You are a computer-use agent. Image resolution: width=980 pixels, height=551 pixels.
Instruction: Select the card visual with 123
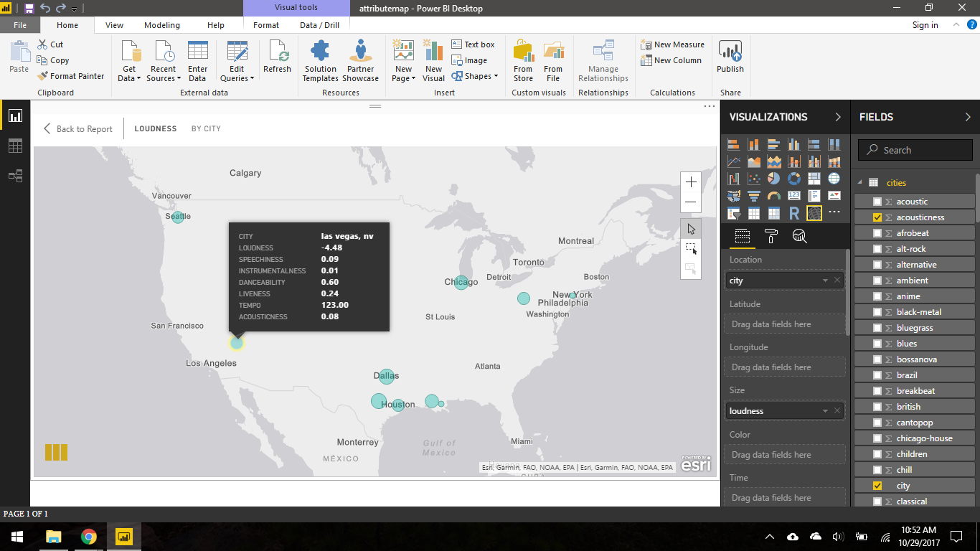coord(794,196)
